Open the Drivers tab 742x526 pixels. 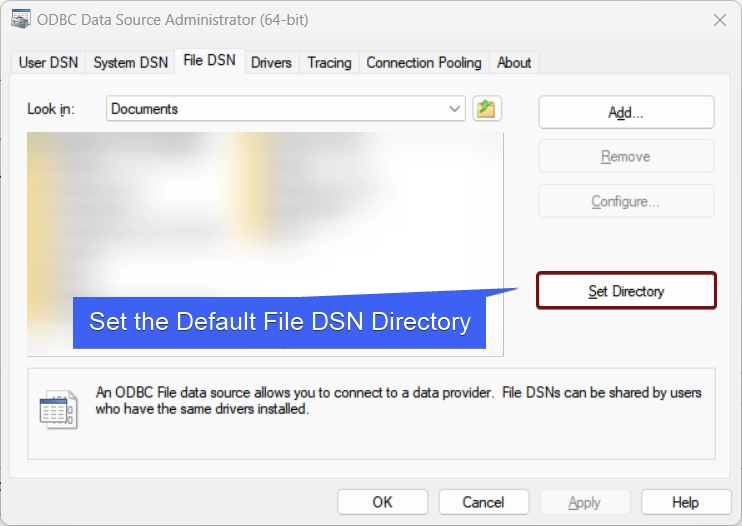pyautogui.click(x=271, y=62)
